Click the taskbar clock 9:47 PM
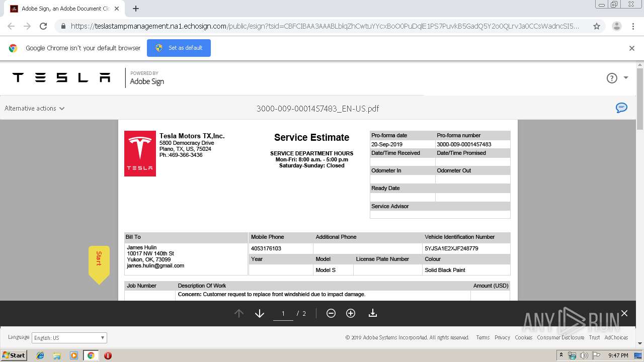The image size is (644, 362). (618, 355)
